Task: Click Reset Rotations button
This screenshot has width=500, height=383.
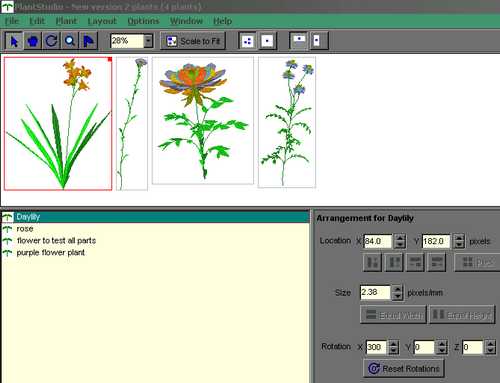Action: (x=404, y=368)
